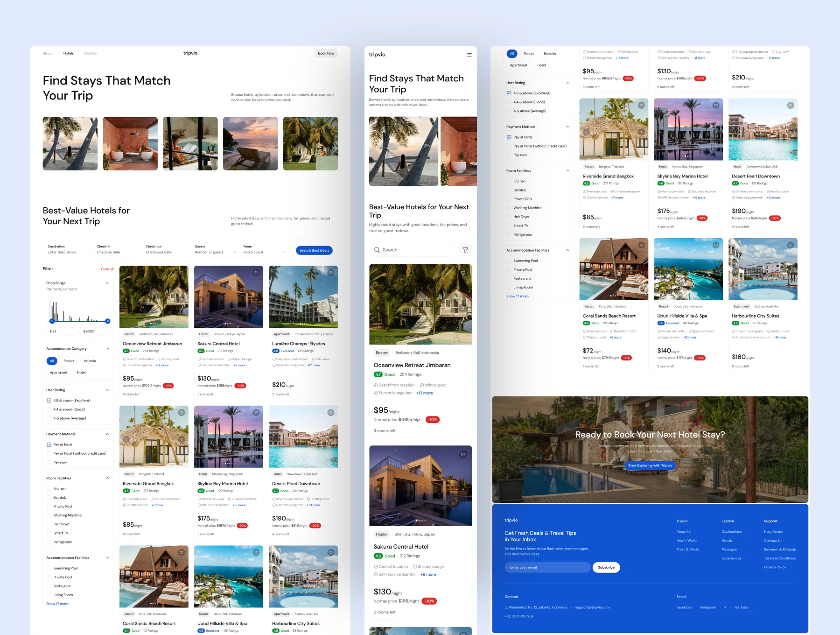Heart Skyline Bay Marina Hotel in first desktop mockup
The width and height of the screenshot is (840, 635).
256,413
